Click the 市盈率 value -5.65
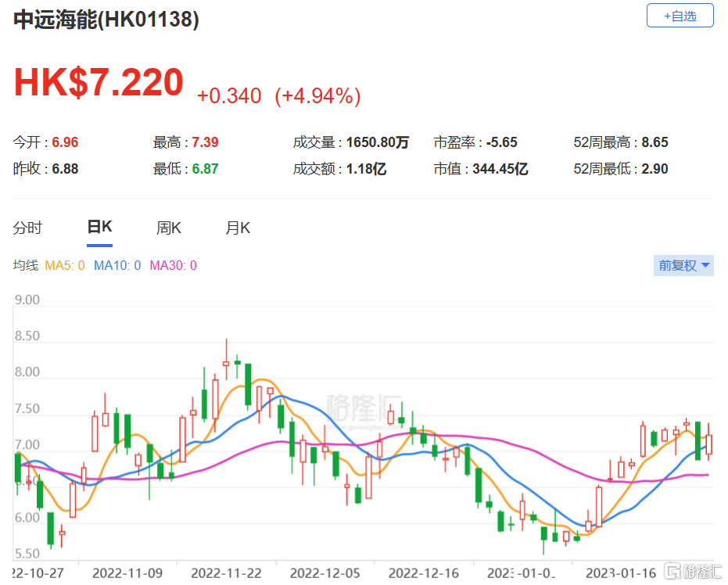The image size is (728, 585). pos(502,142)
